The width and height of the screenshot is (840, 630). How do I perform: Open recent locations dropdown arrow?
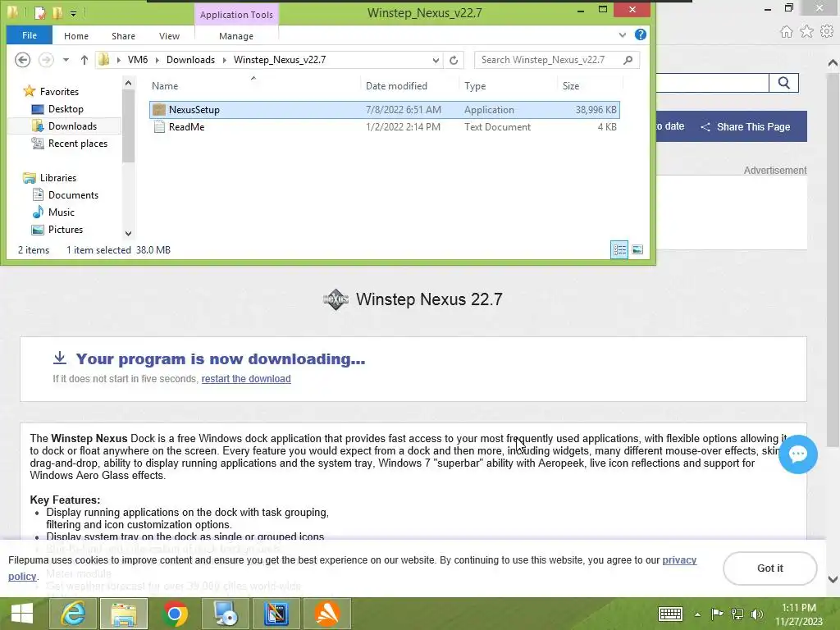click(66, 60)
